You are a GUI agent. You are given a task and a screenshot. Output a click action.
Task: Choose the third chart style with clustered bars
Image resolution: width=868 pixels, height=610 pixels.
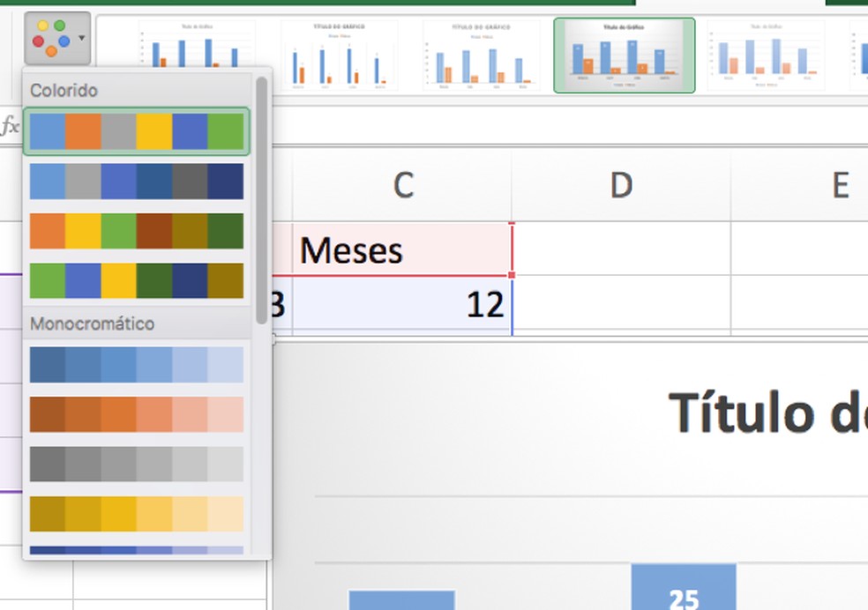(x=481, y=55)
